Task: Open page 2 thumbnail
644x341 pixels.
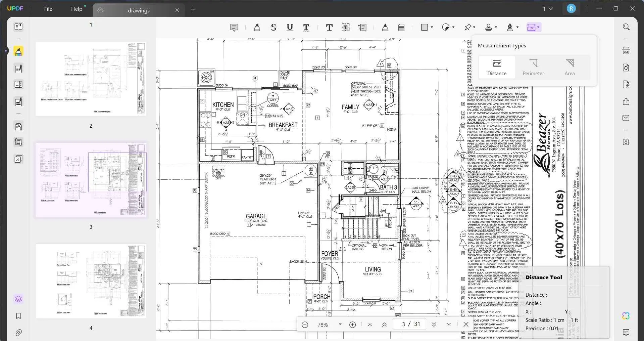Action: click(x=91, y=79)
